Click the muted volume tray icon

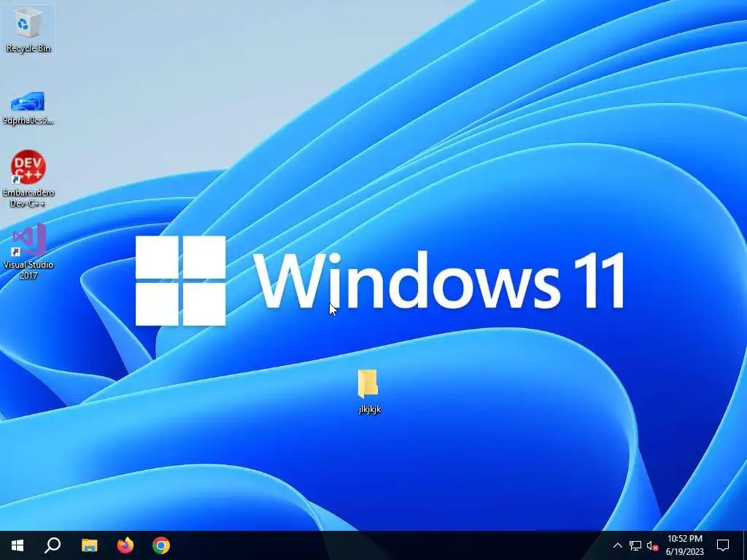tap(652, 545)
